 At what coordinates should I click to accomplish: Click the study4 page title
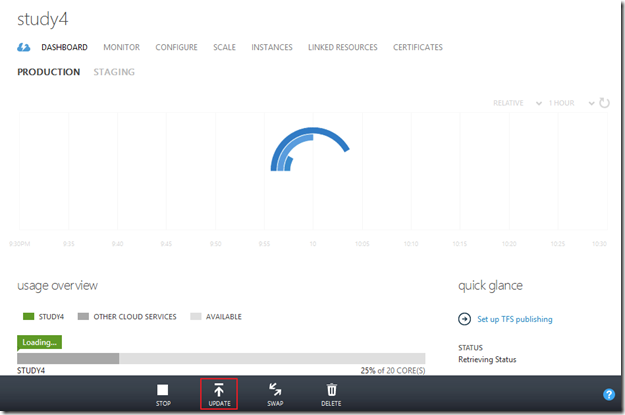click(x=43, y=20)
